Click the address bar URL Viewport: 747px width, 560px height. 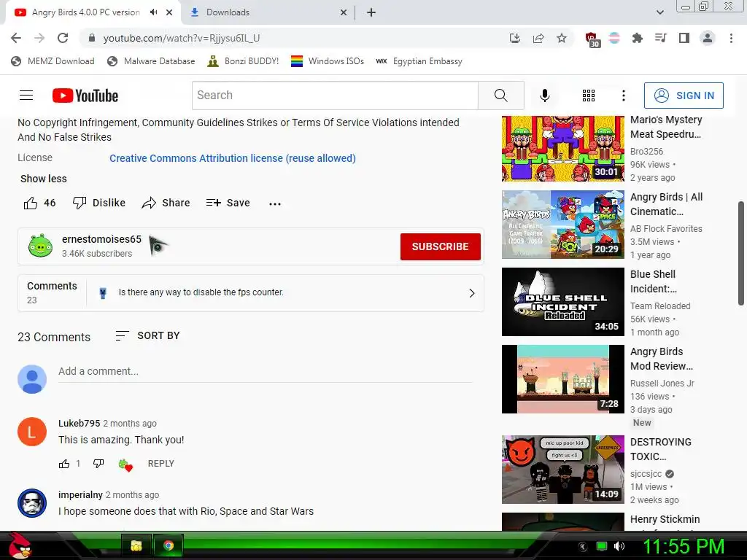click(182, 38)
